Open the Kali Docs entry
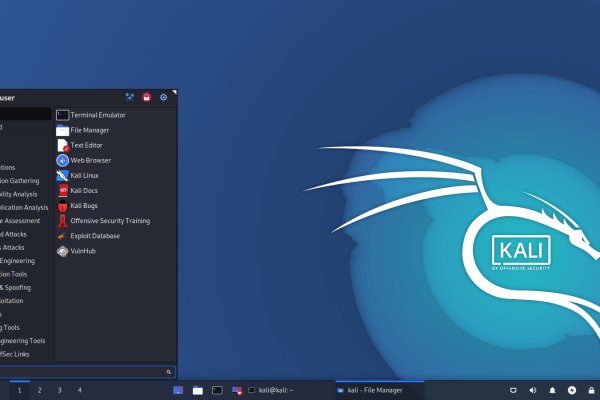Image resolution: width=600 pixels, height=400 pixels. click(84, 190)
